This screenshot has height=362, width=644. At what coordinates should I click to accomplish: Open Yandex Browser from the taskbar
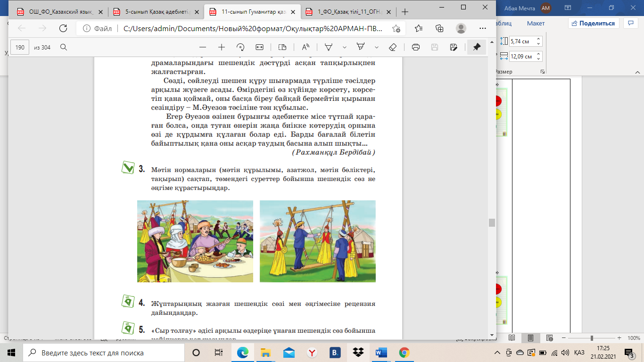(312, 353)
